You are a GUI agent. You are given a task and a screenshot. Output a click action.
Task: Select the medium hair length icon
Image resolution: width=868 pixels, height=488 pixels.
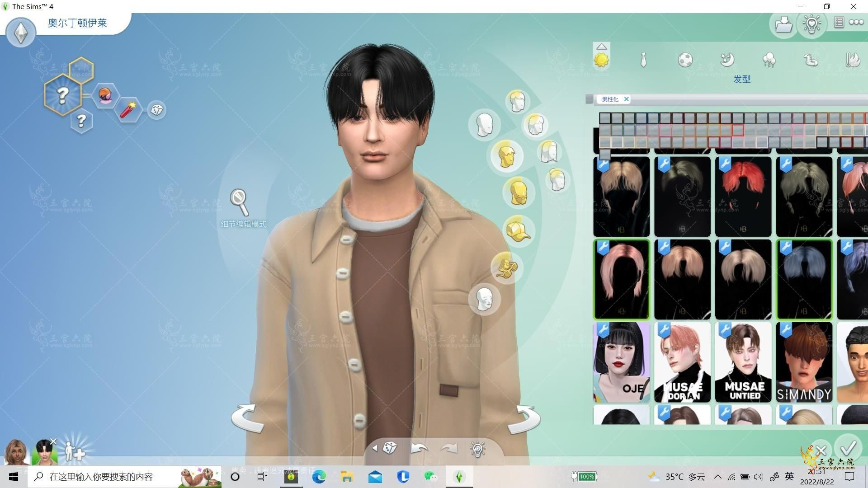click(535, 125)
